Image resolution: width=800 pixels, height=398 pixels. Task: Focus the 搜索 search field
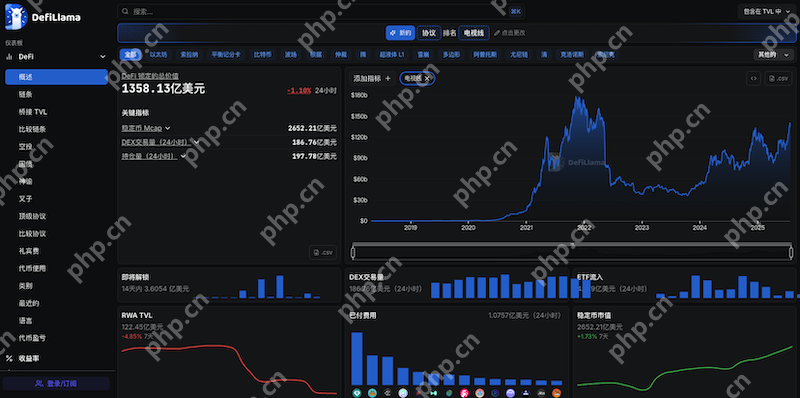pos(321,11)
